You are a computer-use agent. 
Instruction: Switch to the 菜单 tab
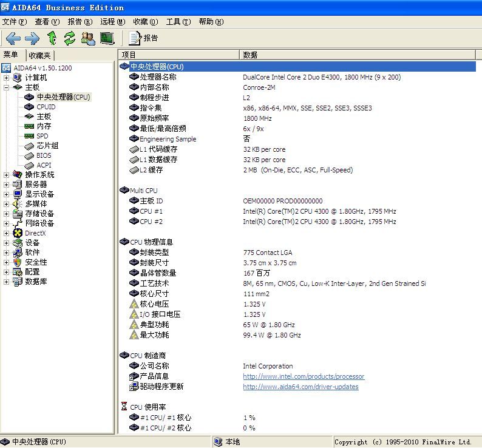(x=11, y=55)
